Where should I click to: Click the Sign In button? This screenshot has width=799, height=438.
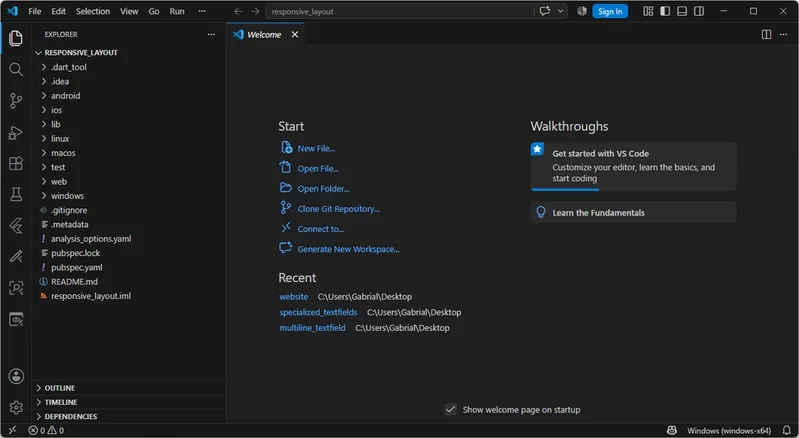tap(610, 11)
